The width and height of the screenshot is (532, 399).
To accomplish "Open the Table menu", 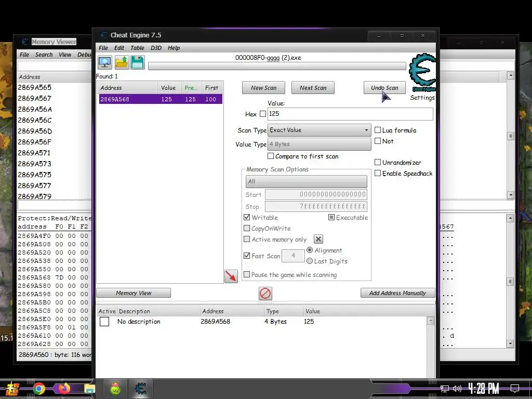I will [137, 48].
